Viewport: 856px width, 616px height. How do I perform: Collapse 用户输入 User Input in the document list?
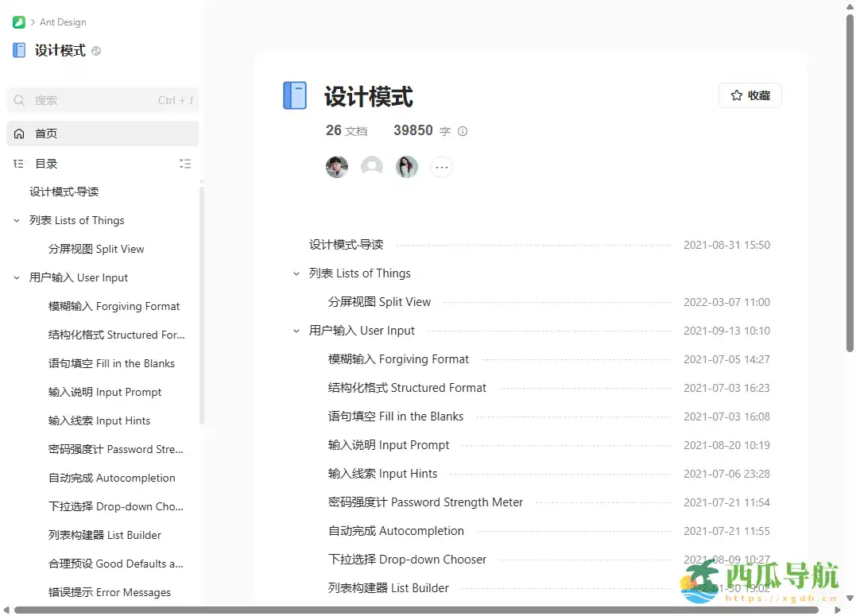pyautogui.click(x=296, y=331)
